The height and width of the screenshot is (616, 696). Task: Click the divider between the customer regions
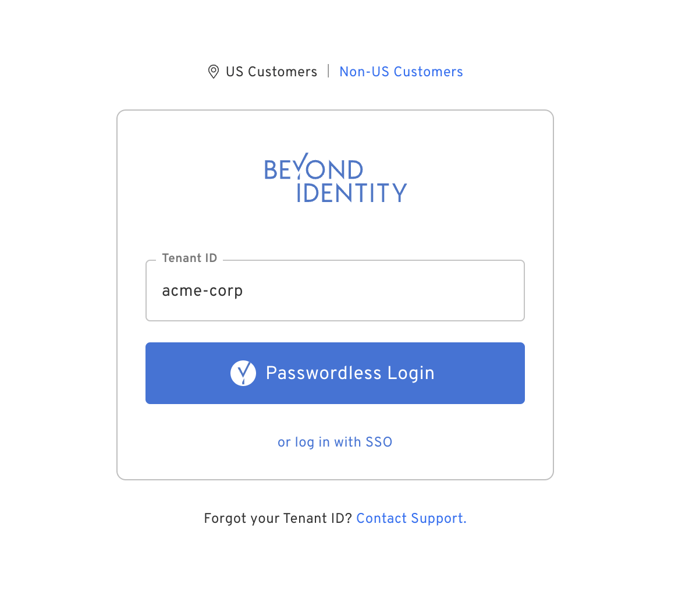(x=328, y=71)
